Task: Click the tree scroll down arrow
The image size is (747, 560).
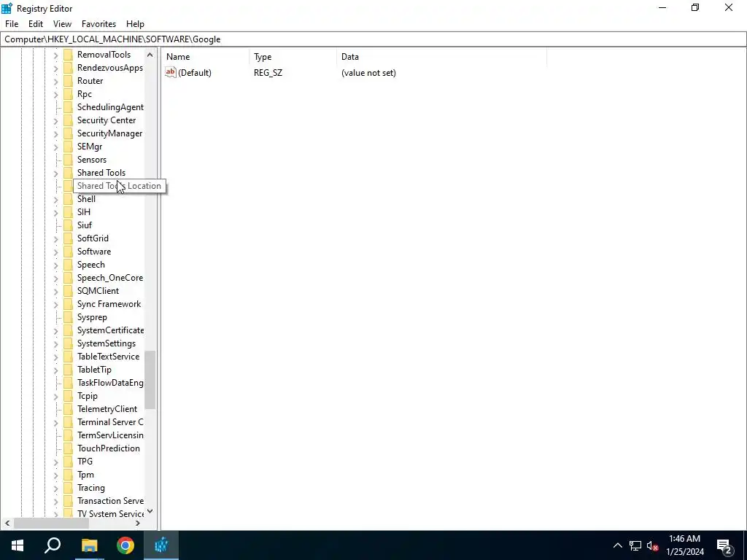Action: point(150,511)
